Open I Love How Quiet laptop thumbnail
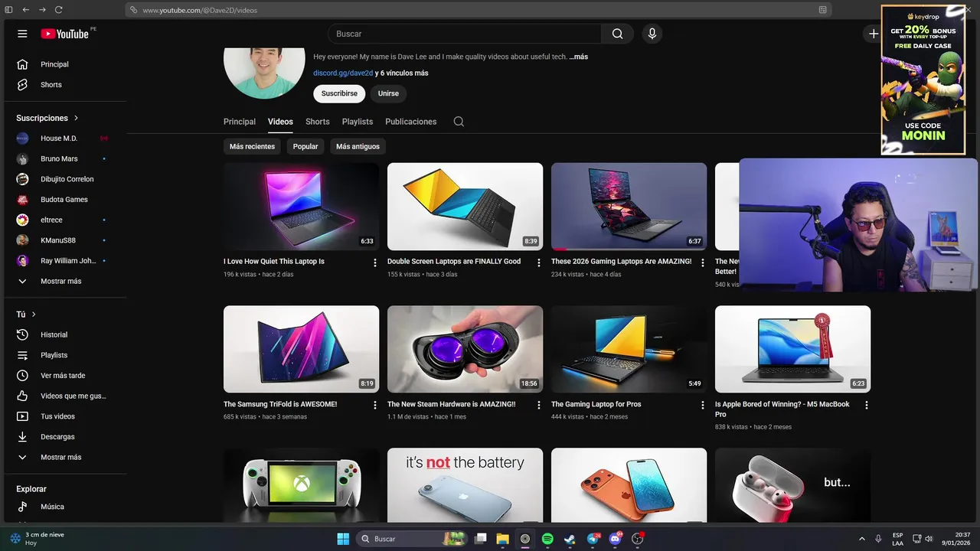The width and height of the screenshot is (980, 551). (x=301, y=206)
